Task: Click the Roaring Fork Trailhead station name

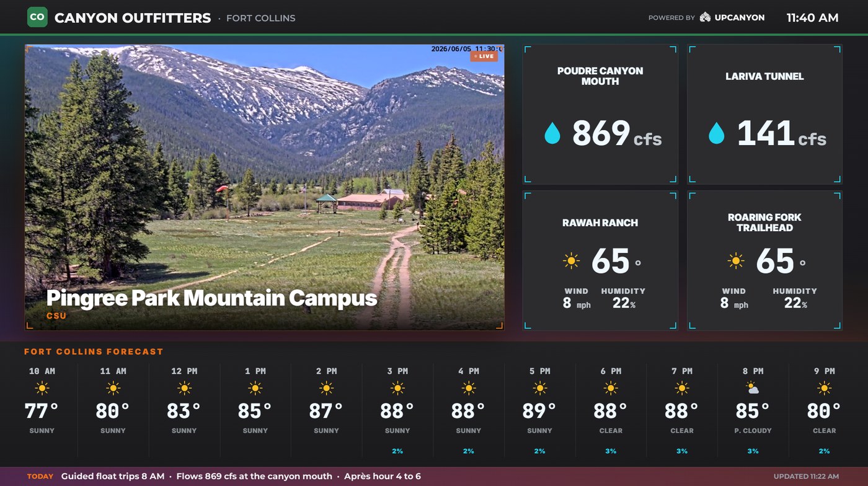Action: [764, 223]
